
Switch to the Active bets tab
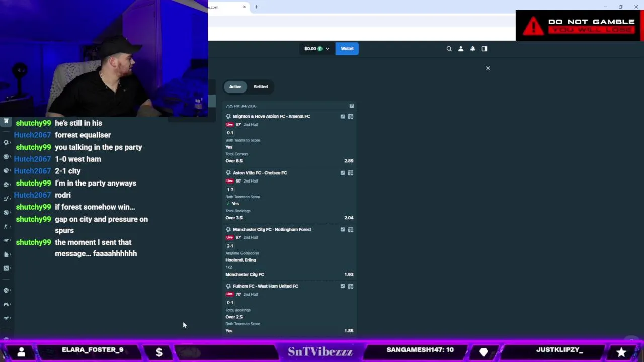pos(235,87)
